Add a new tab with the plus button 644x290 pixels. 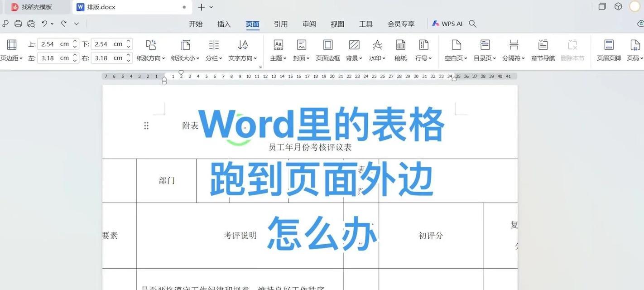[x=202, y=7]
